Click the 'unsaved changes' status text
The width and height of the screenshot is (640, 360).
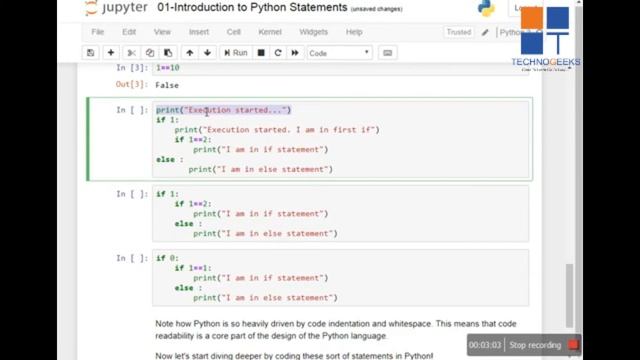(376, 9)
